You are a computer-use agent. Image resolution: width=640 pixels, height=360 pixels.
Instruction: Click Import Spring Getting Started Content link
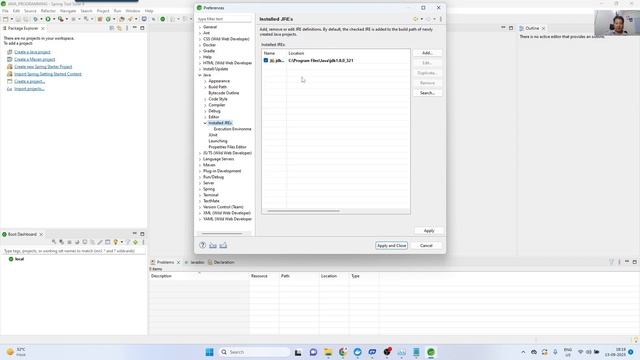pos(48,74)
